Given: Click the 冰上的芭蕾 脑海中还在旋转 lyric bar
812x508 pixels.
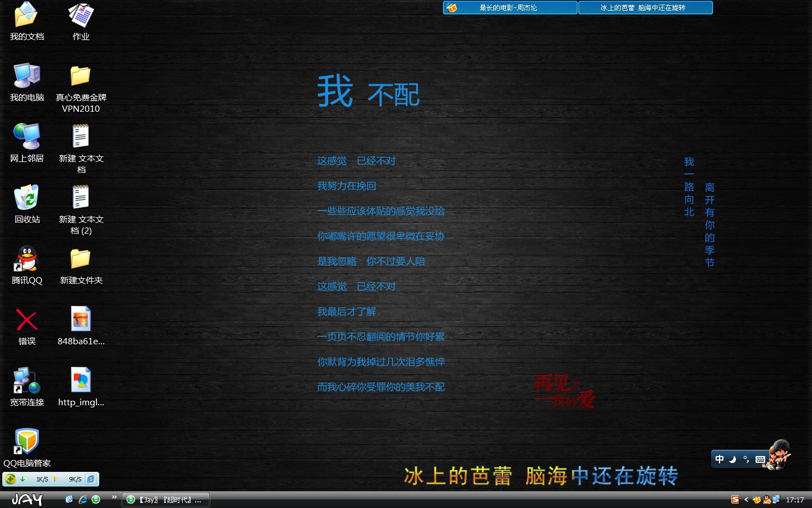Looking at the screenshot, I should point(645,8).
